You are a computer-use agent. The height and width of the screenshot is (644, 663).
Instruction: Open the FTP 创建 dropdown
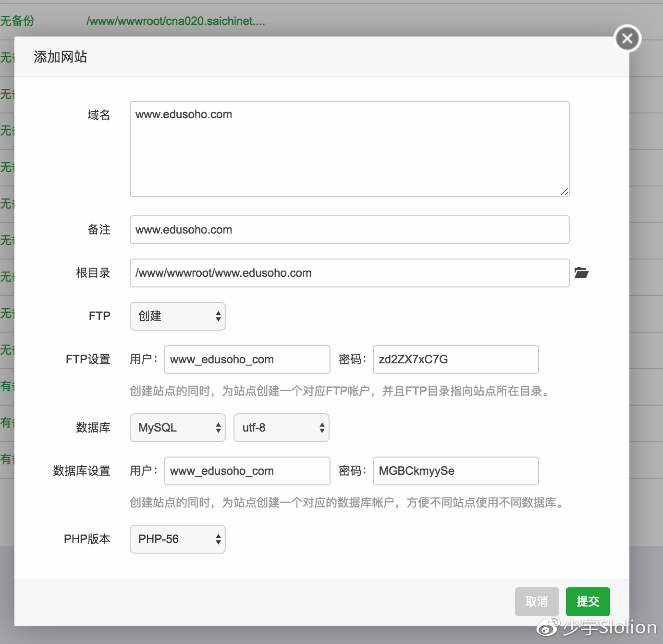178,316
